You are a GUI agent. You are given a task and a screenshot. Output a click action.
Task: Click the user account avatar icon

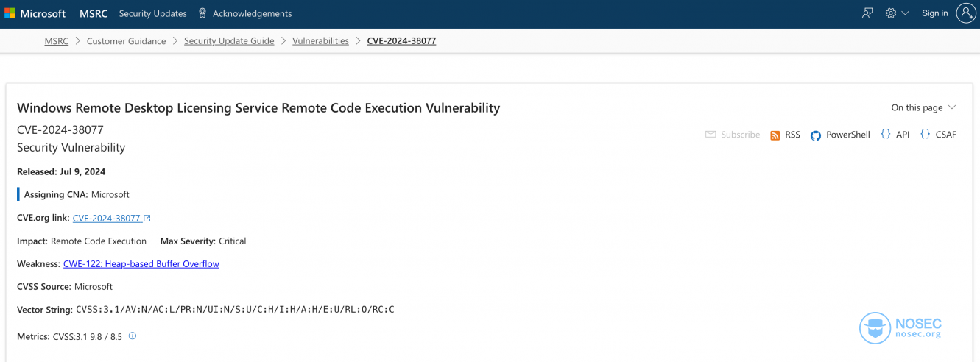(966, 13)
